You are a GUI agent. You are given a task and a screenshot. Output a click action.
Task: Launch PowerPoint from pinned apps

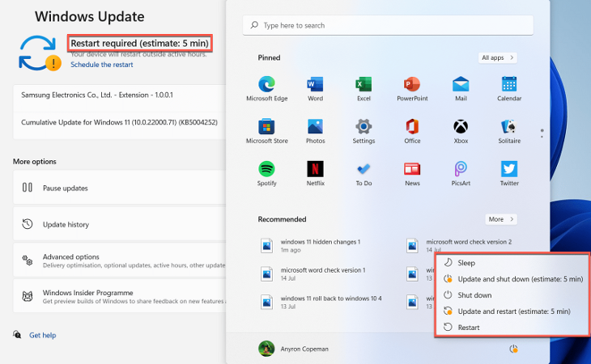[412, 88]
